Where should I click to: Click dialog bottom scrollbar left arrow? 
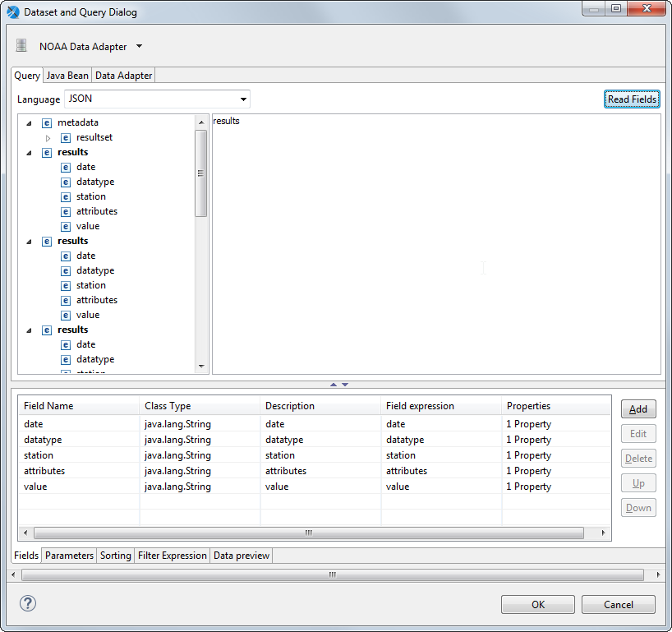[x=13, y=574]
